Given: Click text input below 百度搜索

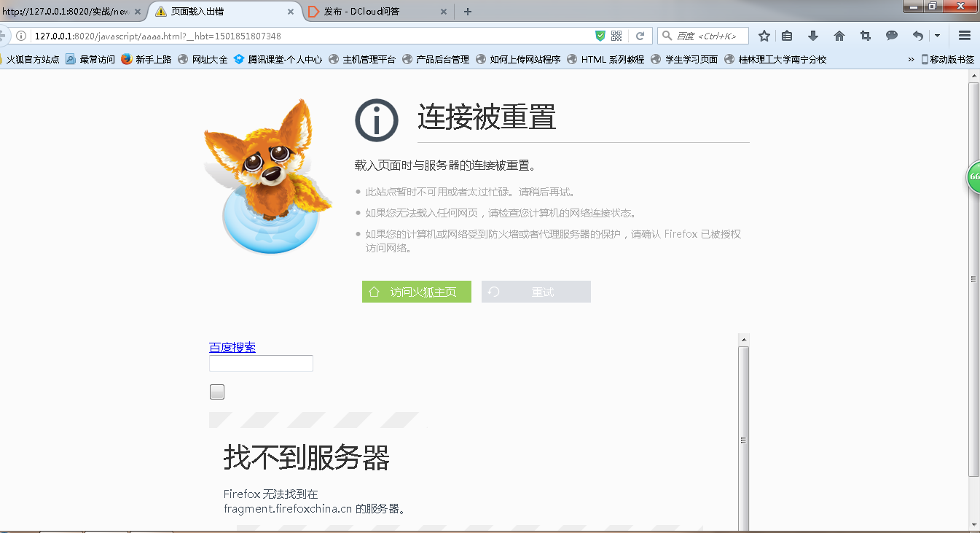Looking at the screenshot, I should (x=261, y=363).
